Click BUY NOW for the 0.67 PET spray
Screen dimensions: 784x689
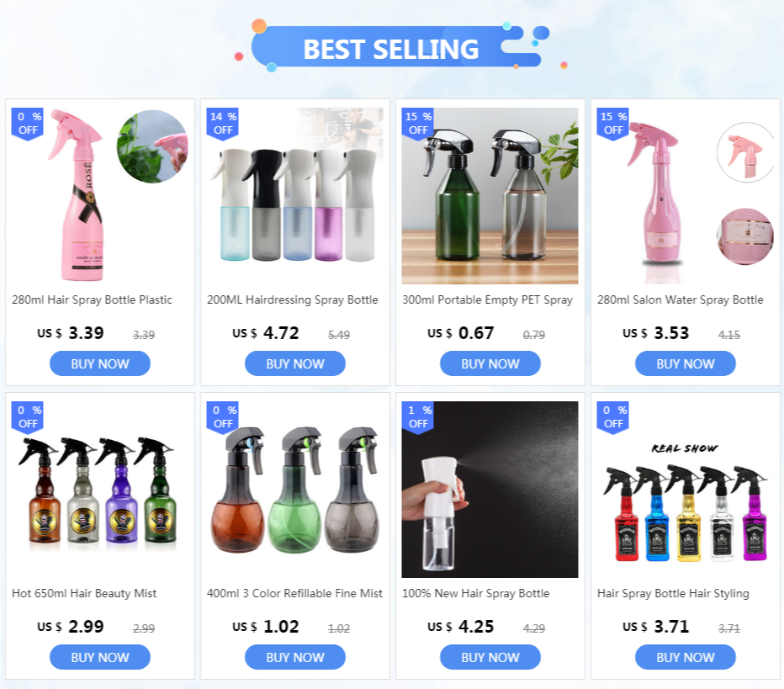490,363
